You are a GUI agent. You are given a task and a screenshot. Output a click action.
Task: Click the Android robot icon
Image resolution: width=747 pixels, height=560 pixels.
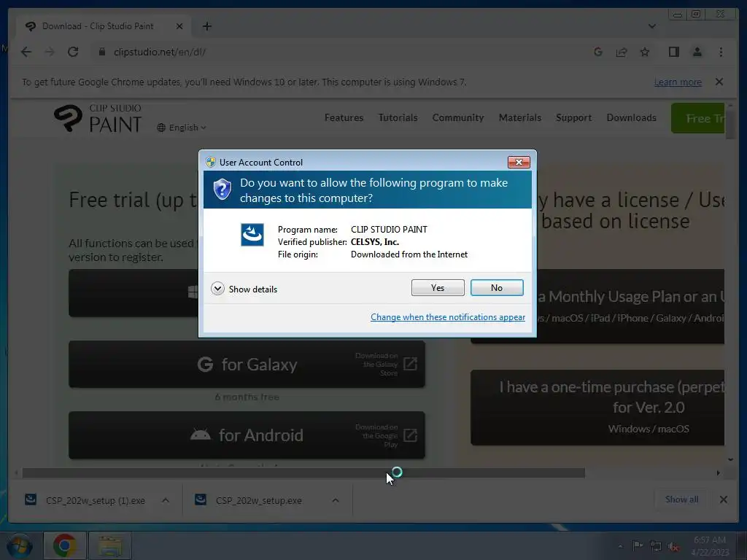pos(200,435)
